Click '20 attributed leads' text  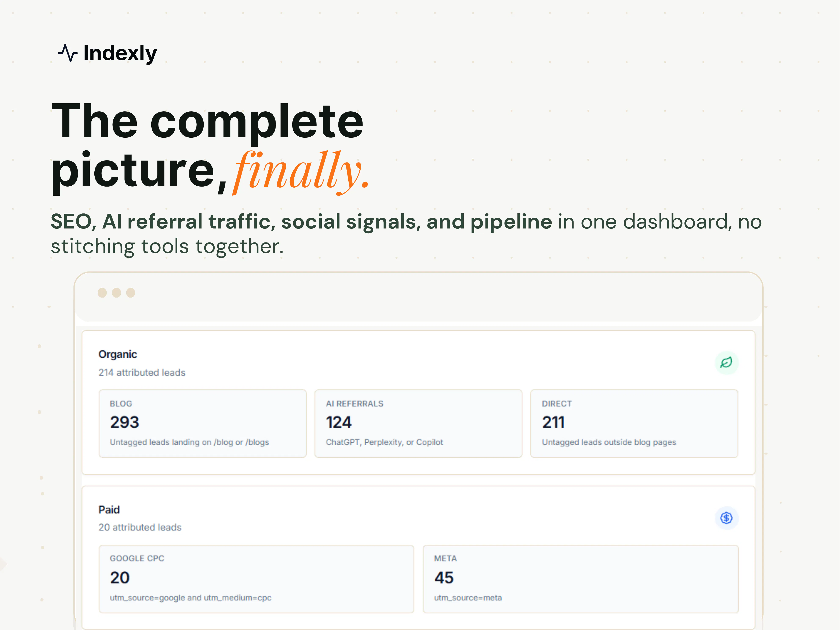click(140, 528)
